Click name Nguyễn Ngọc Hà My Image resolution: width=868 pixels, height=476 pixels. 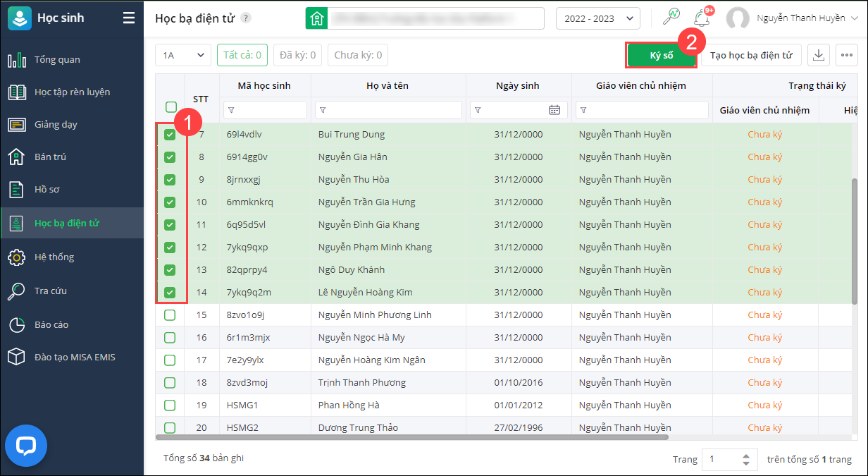(x=361, y=338)
